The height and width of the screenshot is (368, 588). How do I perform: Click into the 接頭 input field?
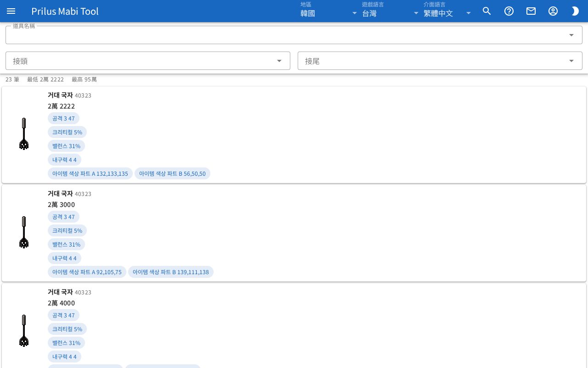coord(148,61)
